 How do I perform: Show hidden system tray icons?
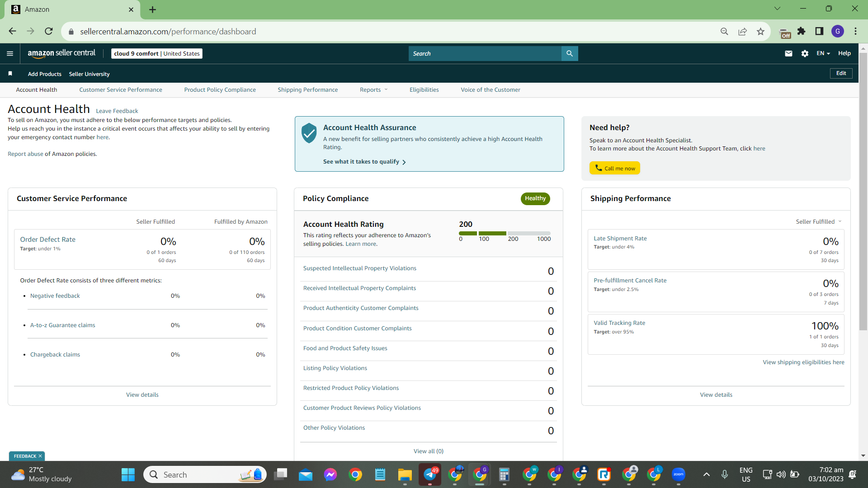[706, 474]
